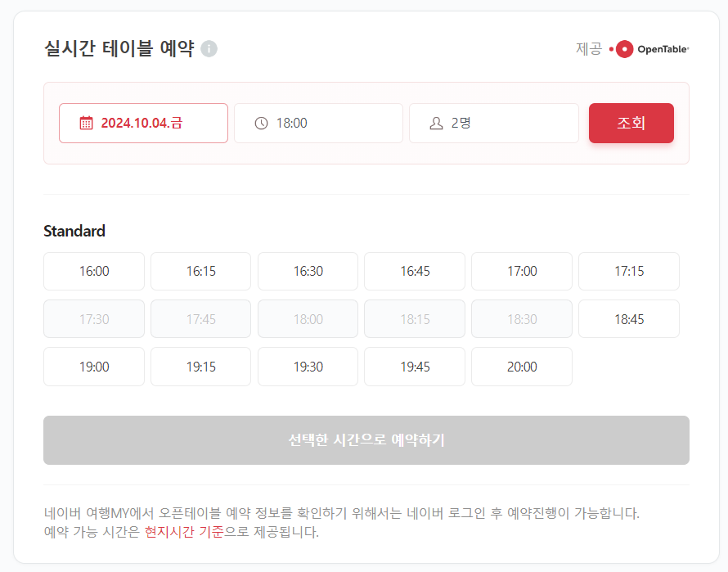Click the 제공 label near OpenTable
728x572 pixels.
click(589, 49)
